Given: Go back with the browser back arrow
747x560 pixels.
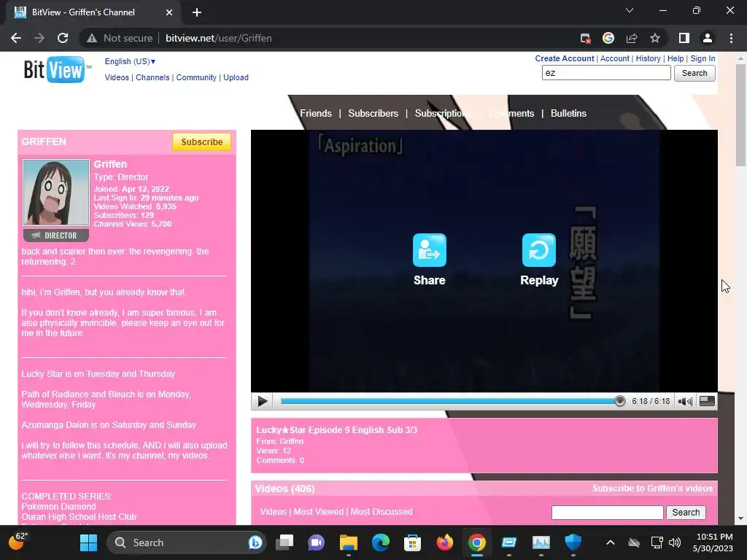Looking at the screenshot, I should [x=16, y=38].
